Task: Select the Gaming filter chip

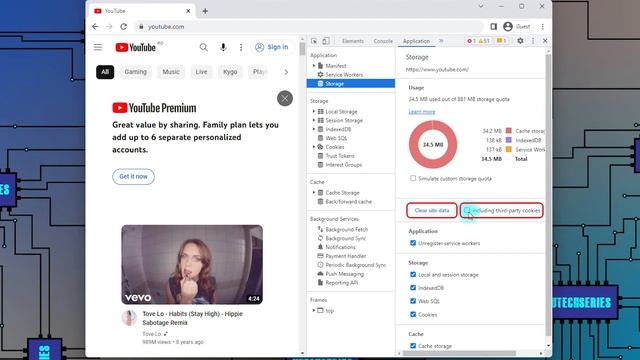Action: pos(136,72)
